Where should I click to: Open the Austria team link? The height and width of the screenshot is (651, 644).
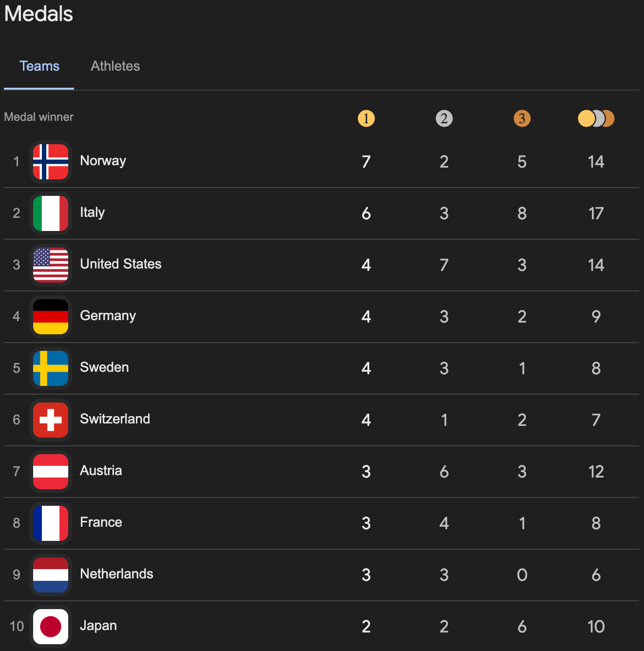coord(101,471)
